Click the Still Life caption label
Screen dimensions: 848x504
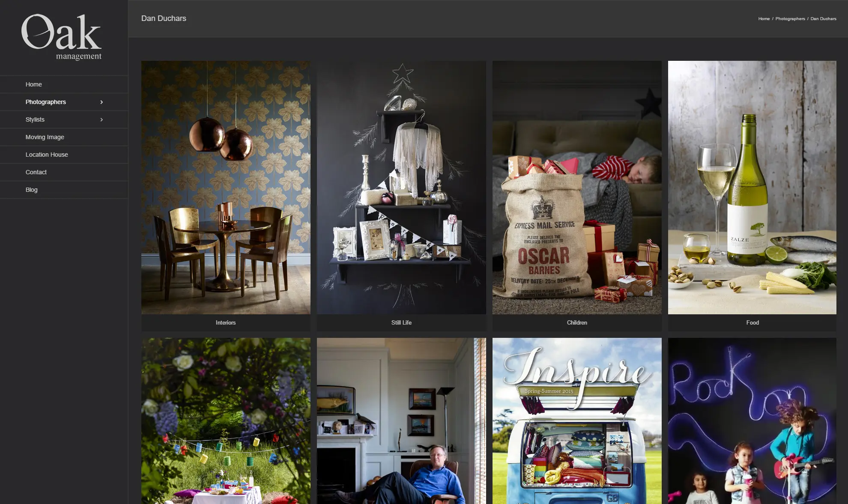pyautogui.click(x=401, y=322)
